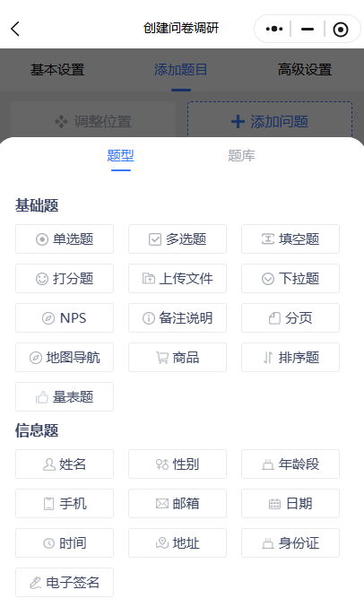
Task: Go back using the left arrow icon
Action: coord(15,29)
